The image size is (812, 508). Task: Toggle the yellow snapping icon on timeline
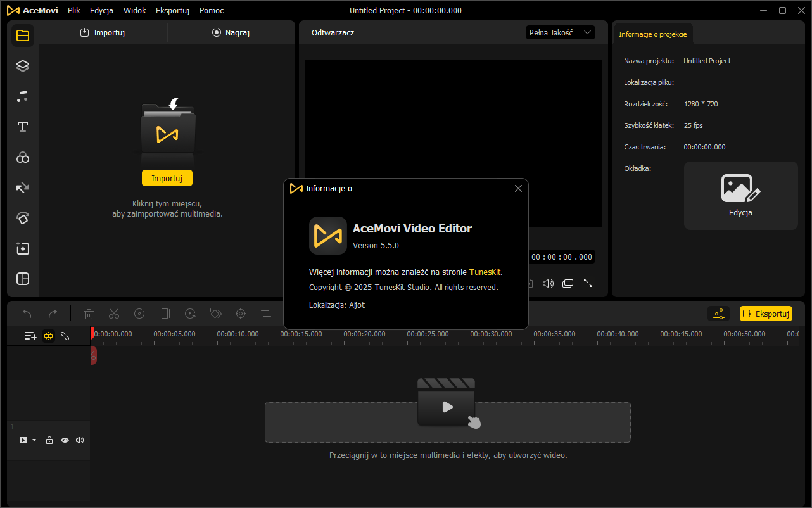click(48, 336)
